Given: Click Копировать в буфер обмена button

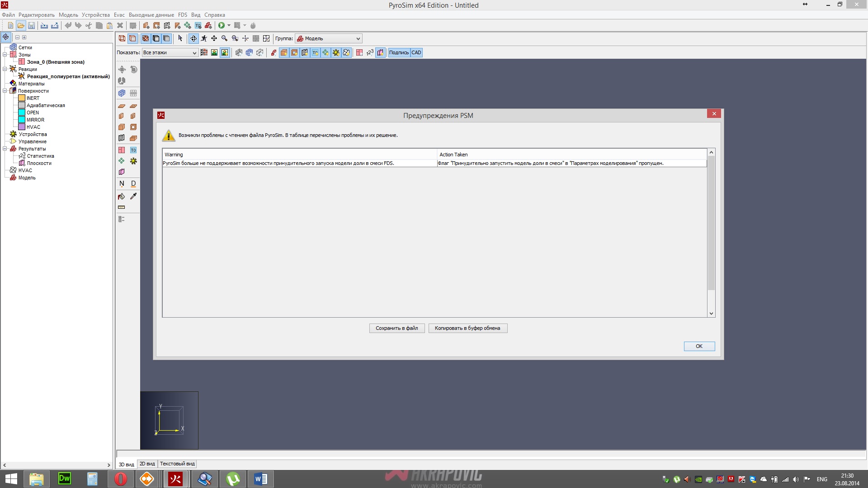Looking at the screenshot, I should coord(467,328).
